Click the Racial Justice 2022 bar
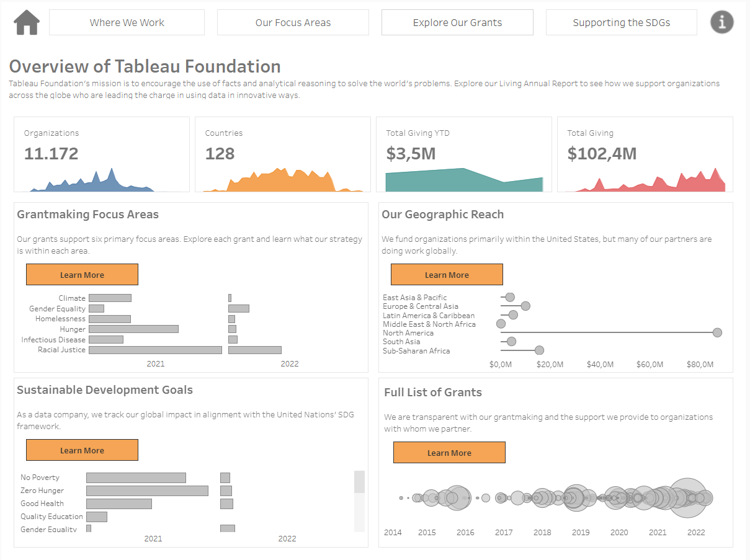This screenshot has height=560, width=750. (255, 350)
